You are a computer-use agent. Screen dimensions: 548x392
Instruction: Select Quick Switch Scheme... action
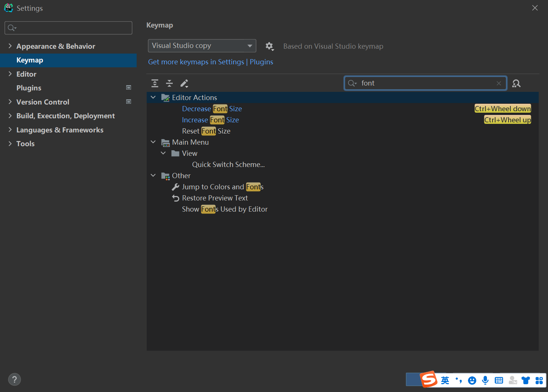point(229,164)
